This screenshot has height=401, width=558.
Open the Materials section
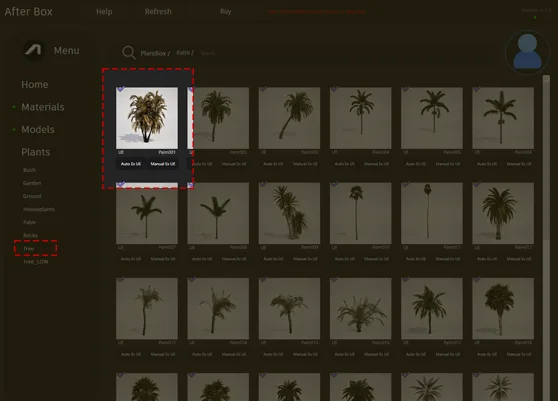pyautogui.click(x=43, y=107)
